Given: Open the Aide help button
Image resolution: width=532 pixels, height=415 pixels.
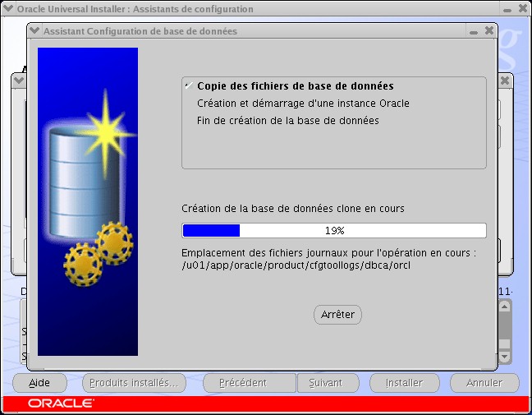Looking at the screenshot, I should point(39,383).
